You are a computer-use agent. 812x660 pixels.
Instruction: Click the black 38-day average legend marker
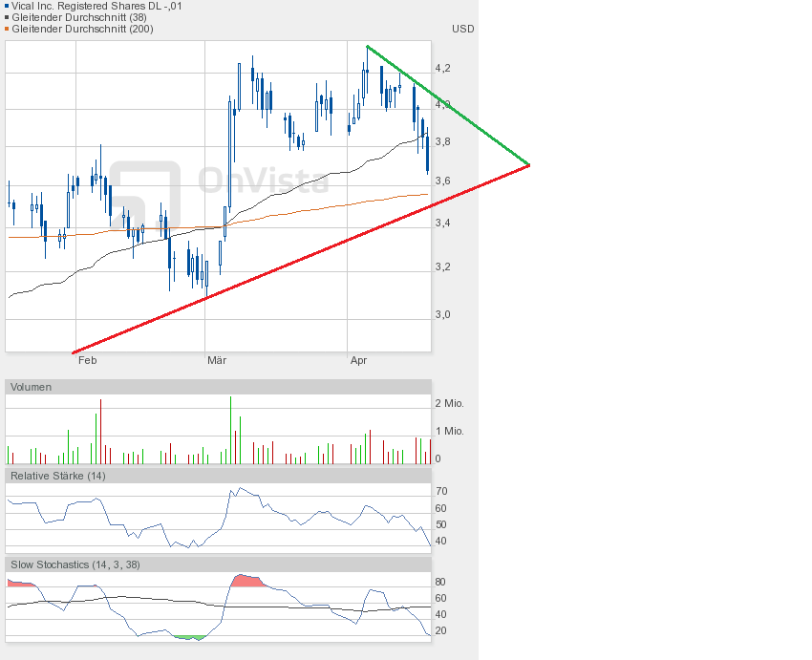(x=9, y=17)
